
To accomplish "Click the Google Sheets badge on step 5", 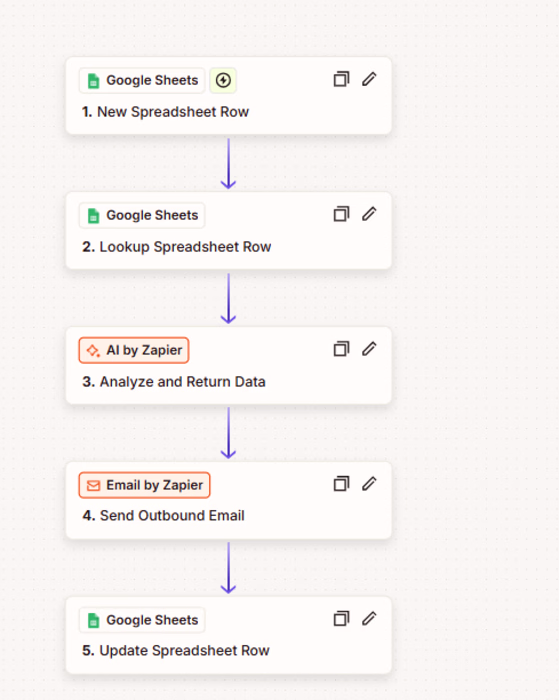I will pyautogui.click(x=142, y=620).
